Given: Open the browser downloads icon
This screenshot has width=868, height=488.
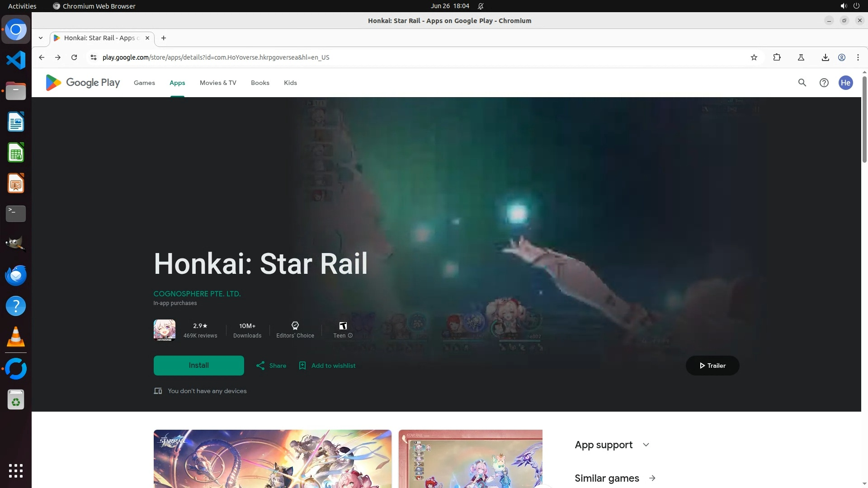Looking at the screenshot, I should pos(825,57).
